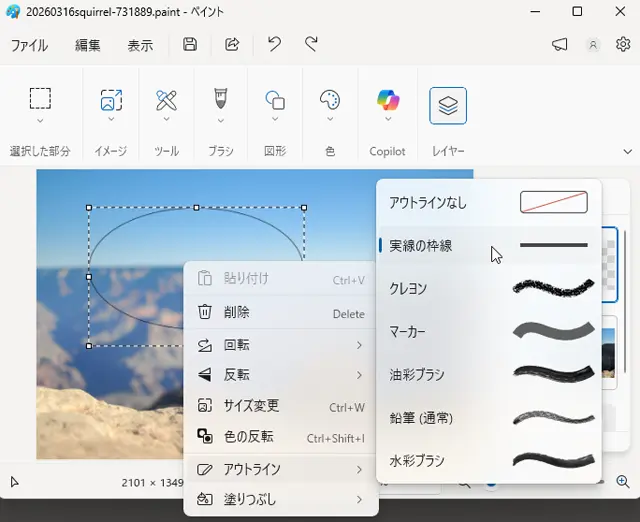Select 油彩ブラシ outline style

[489, 375]
